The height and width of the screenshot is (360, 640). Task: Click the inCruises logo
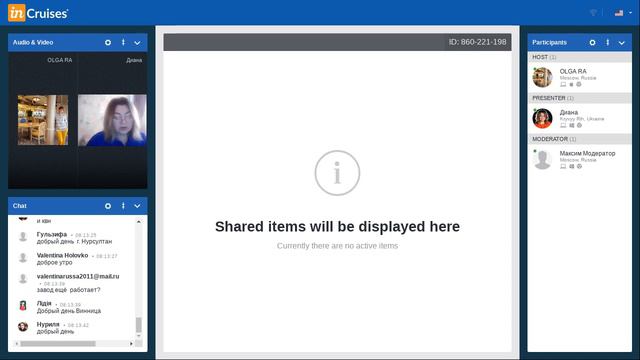click(x=38, y=13)
